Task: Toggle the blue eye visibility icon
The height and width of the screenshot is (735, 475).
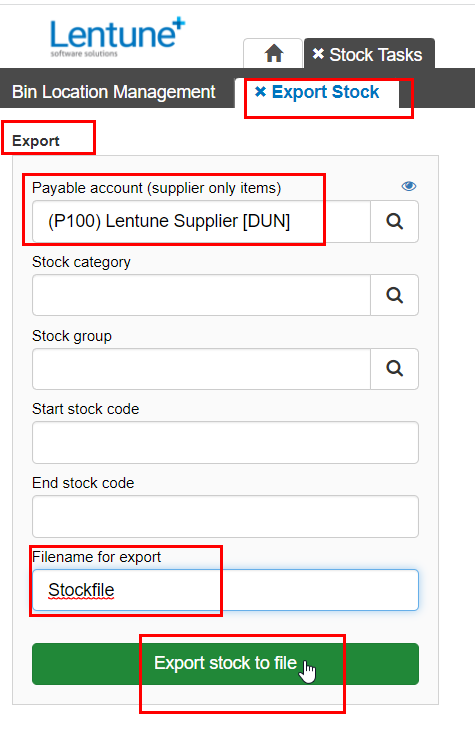Action: point(409,186)
